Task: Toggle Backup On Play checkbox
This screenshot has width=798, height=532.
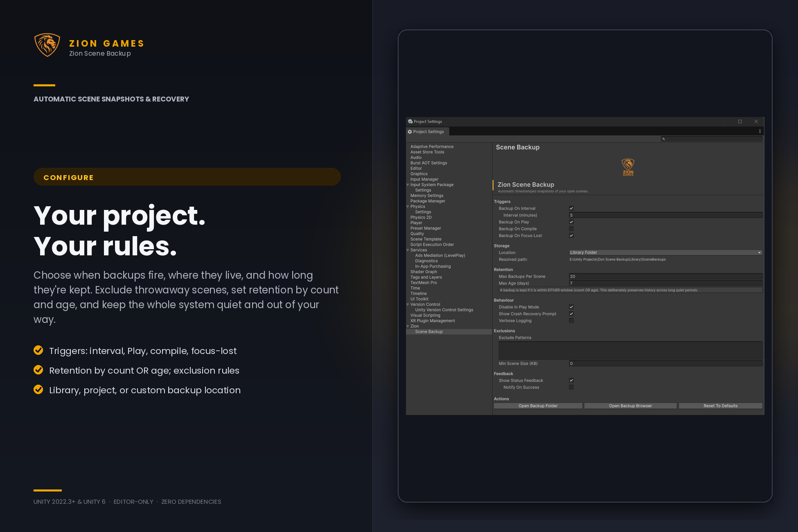Action: (x=571, y=222)
